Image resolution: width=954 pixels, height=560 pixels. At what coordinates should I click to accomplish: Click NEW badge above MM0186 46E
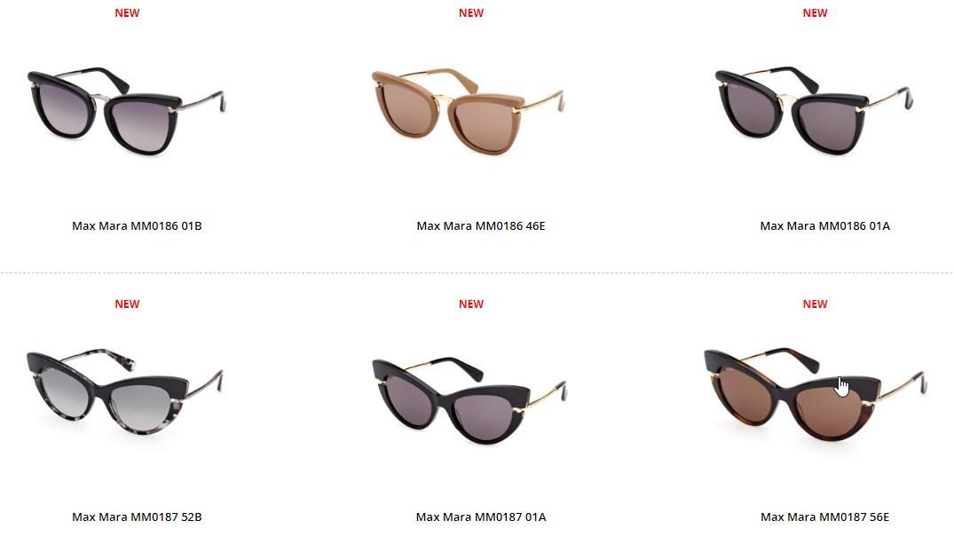[x=471, y=12]
